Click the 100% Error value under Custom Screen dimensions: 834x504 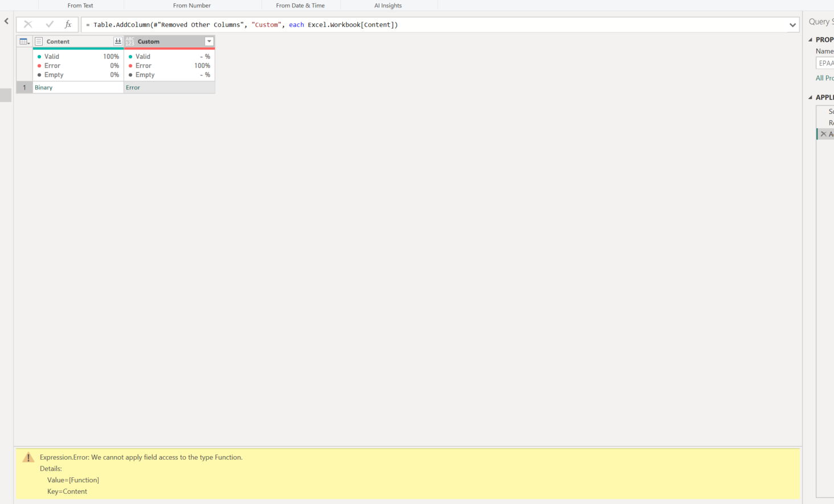point(202,65)
